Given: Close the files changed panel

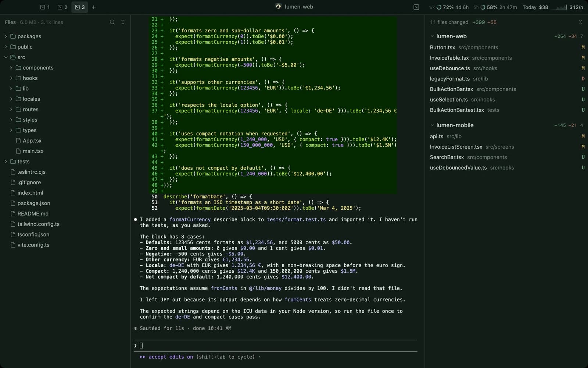Looking at the screenshot, I should [581, 22].
